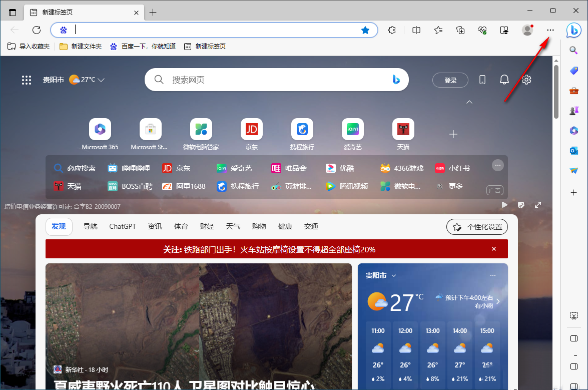Open the 哔哩哔哩 link
Viewport: 588px width, 390px height.
[x=129, y=168]
